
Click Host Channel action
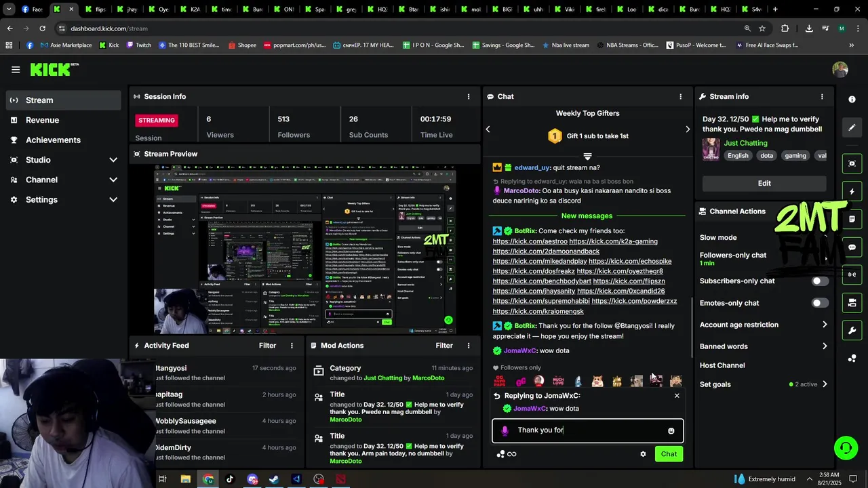(722, 365)
